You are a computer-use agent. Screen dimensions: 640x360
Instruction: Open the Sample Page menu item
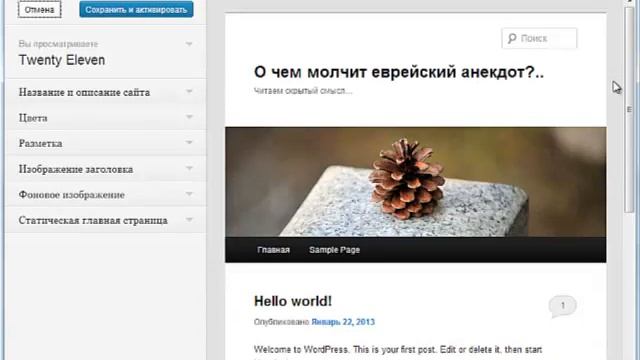pos(334,250)
